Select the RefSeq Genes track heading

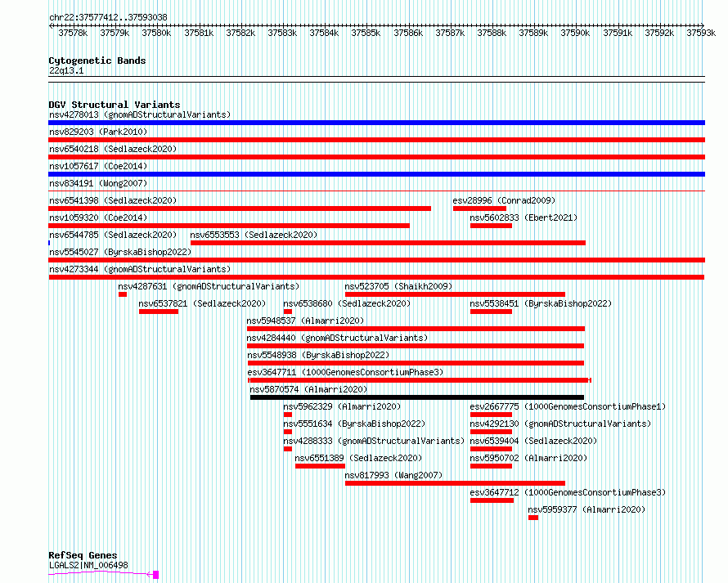(83, 555)
